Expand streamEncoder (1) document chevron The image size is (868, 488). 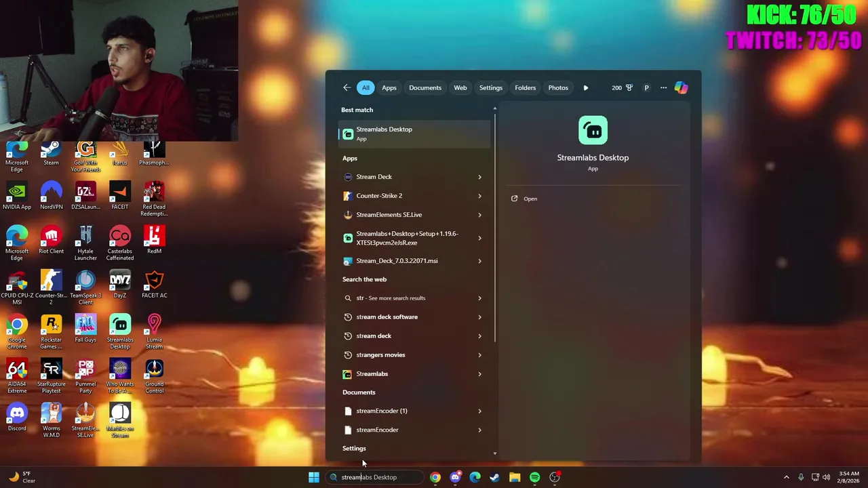pos(479,411)
